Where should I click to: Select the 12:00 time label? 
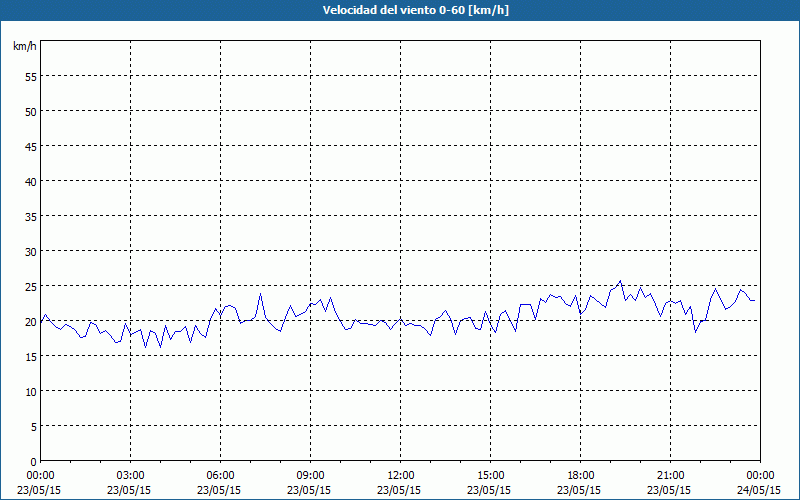coord(401,476)
